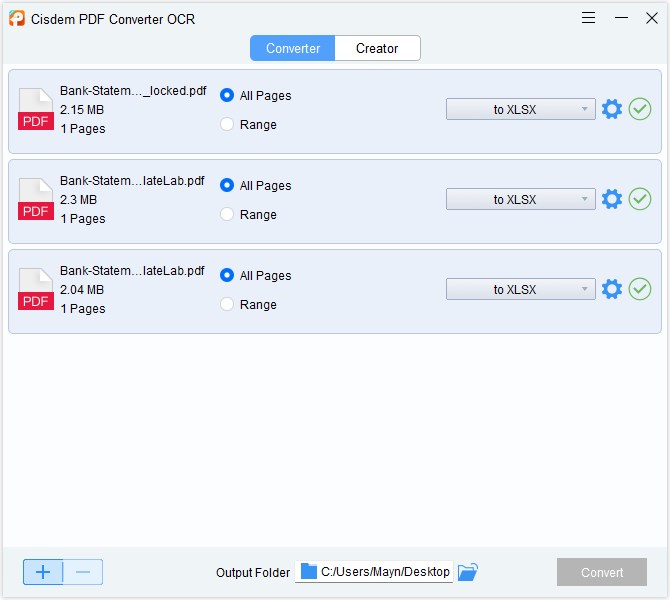Image resolution: width=670 pixels, height=600 pixels.
Task: Select All Pages for Bank-Statem..._locked.pdf
Action: (x=256, y=95)
